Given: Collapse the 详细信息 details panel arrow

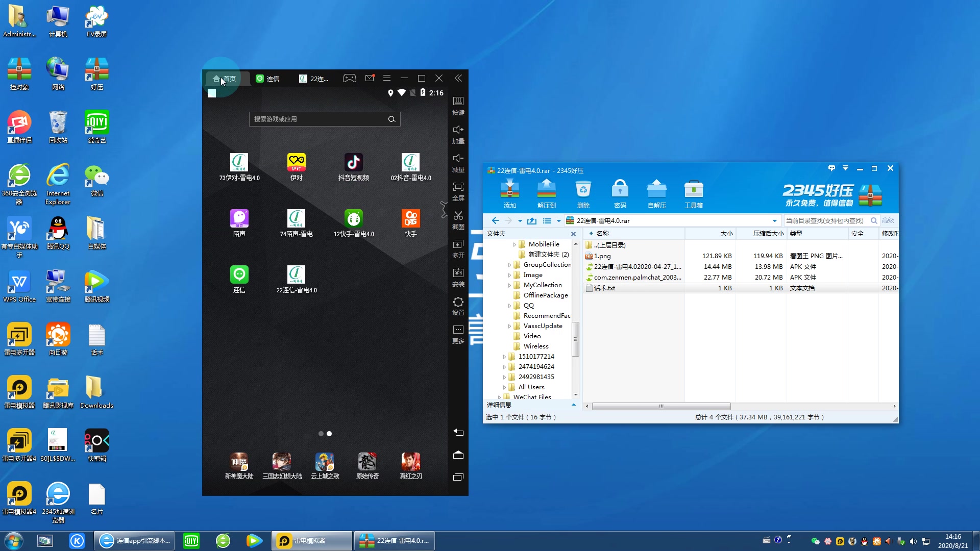Looking at the screenshot, I should [573, 405].
